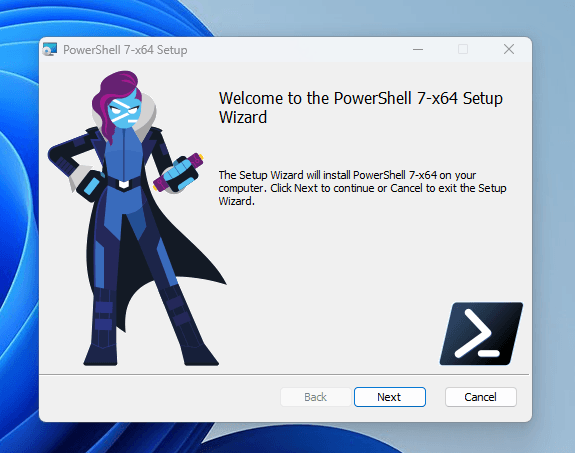575x453 pixels.
Task: Click Next to continue the setup
Action: [x=389, y=397]
